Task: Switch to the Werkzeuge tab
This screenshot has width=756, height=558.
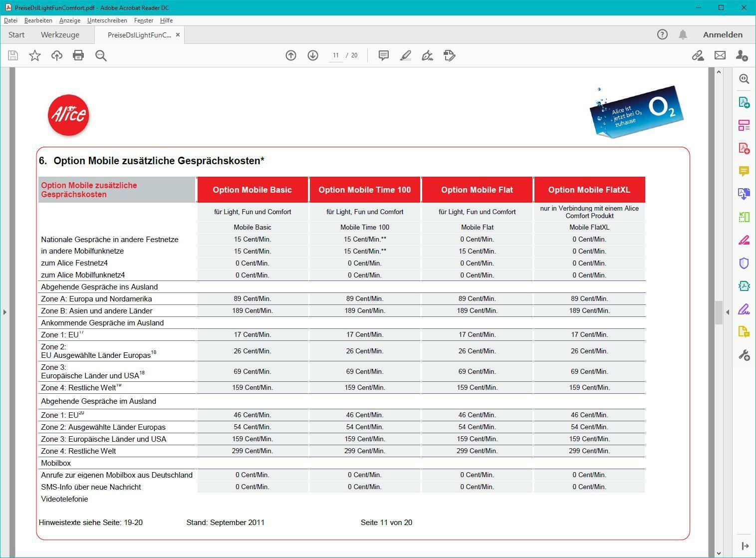Action: [x=60, y=34]
